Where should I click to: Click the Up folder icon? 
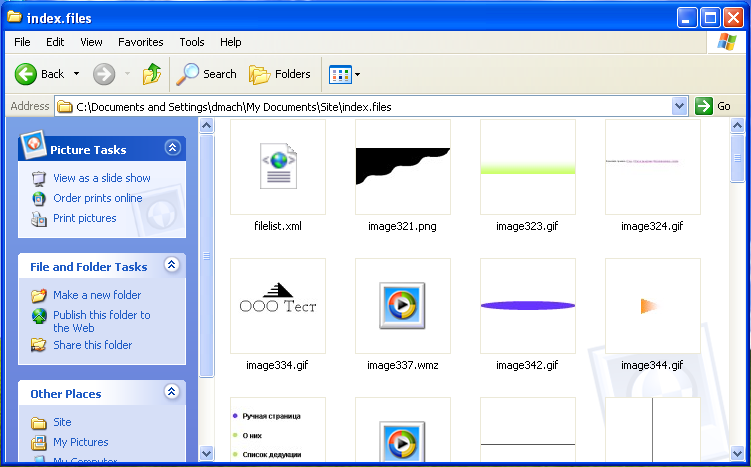(x=152, y=74)
